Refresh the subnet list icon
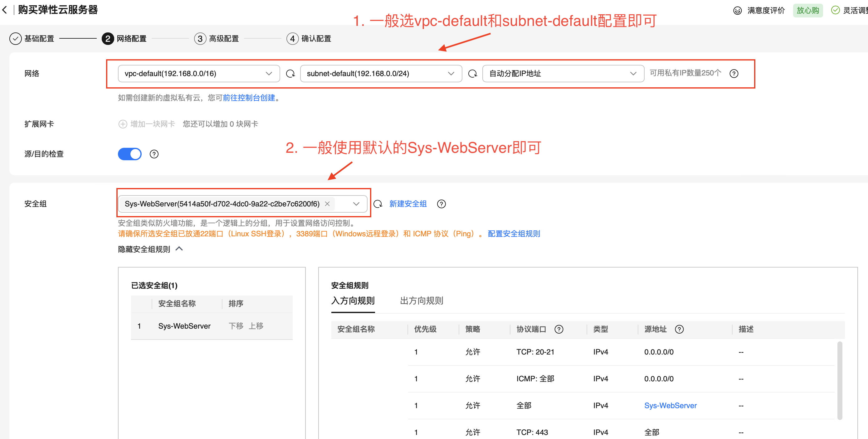The width and height of the screenshot is (868, 439). [472, 74]
